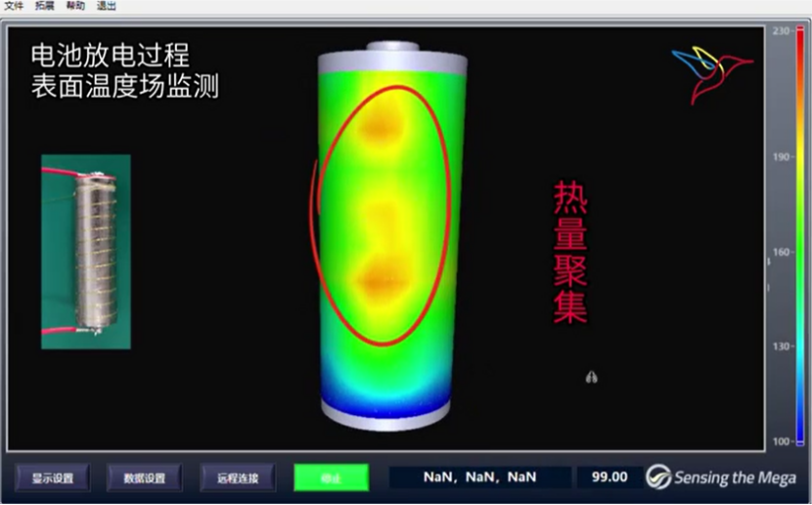This screenshot has height=505, width=812.
Task: Open the 帮助 menu
Action: coord(75,6)
